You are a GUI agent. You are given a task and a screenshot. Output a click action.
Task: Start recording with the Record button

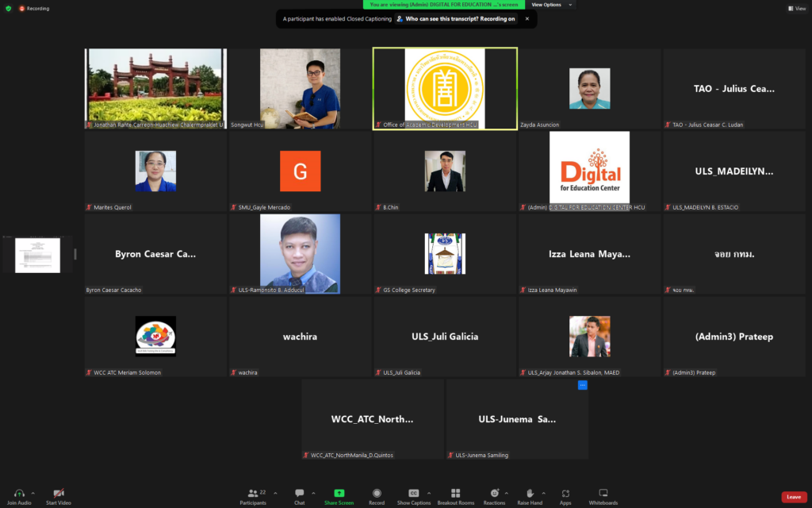tap(377, 493)
